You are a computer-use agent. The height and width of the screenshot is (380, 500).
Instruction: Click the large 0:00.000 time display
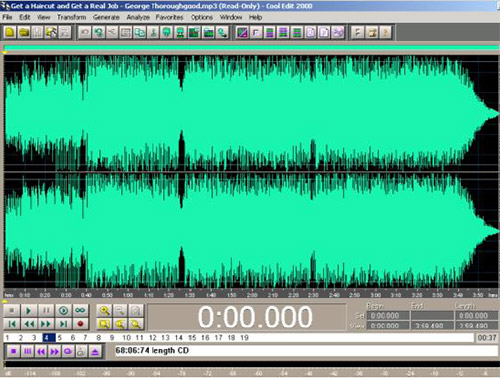247,317
